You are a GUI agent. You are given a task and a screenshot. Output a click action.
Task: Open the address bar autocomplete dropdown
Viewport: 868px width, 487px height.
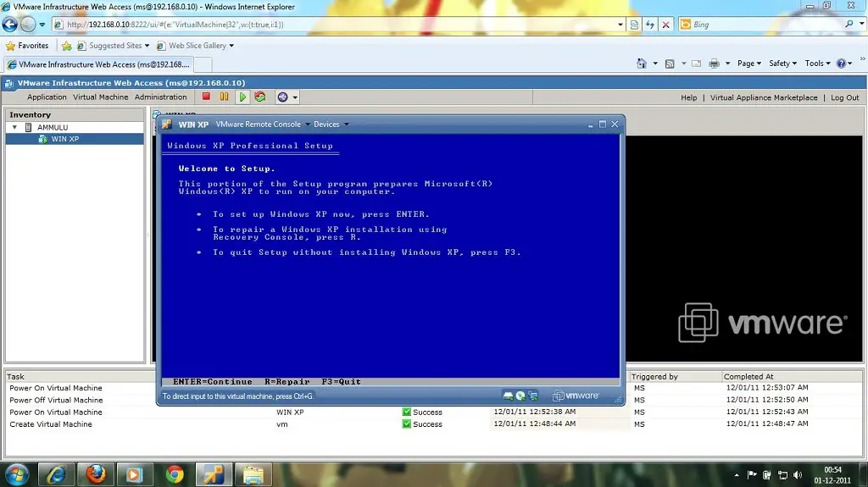pos(620,25)
